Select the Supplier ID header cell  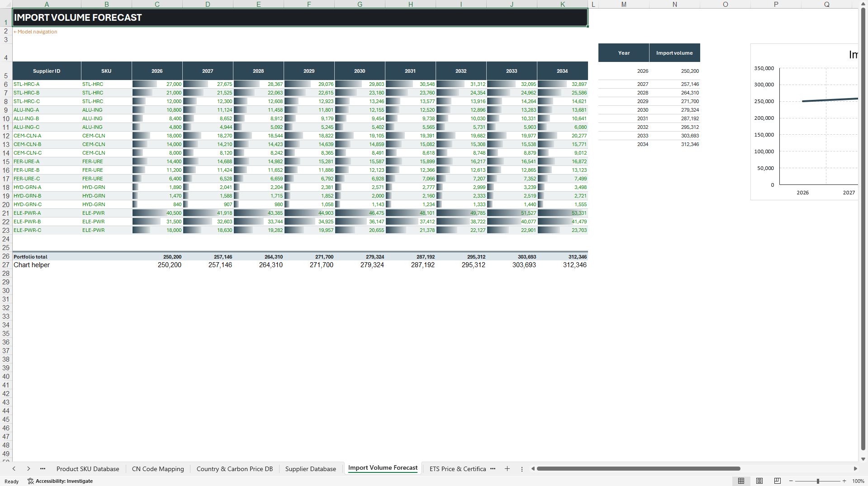[x=47, y=71]
